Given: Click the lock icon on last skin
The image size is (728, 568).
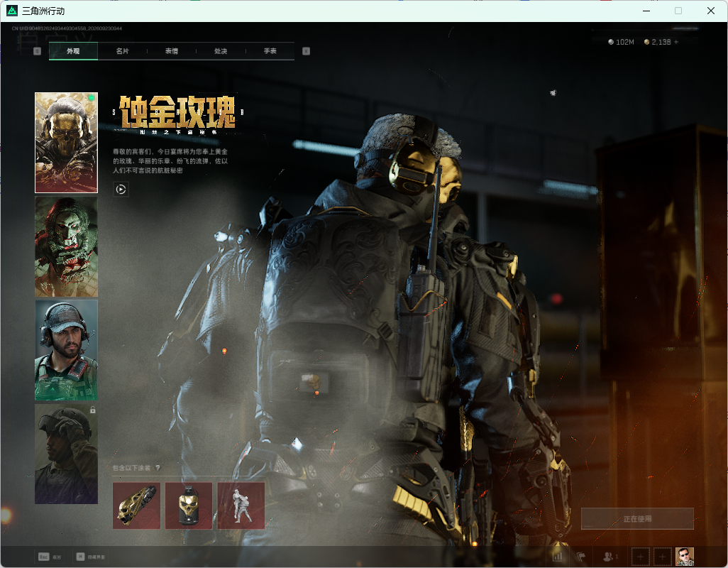Looking at the screenshot, I should pos(92,410).
